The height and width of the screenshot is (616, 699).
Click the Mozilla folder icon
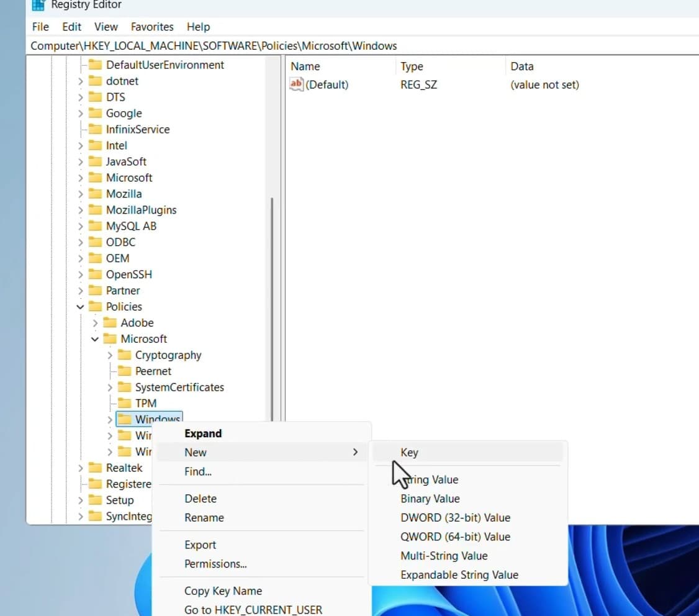click(95, 194)
